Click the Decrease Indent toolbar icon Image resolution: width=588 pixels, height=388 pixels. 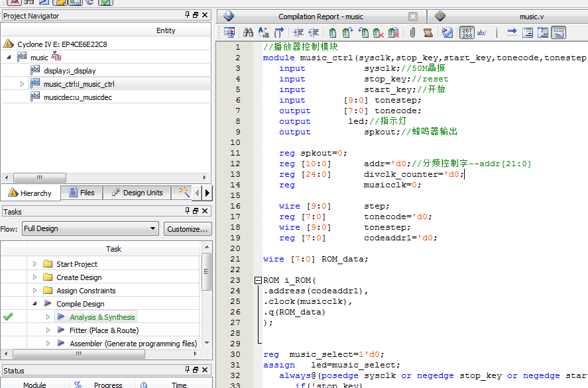pos(314,32)
